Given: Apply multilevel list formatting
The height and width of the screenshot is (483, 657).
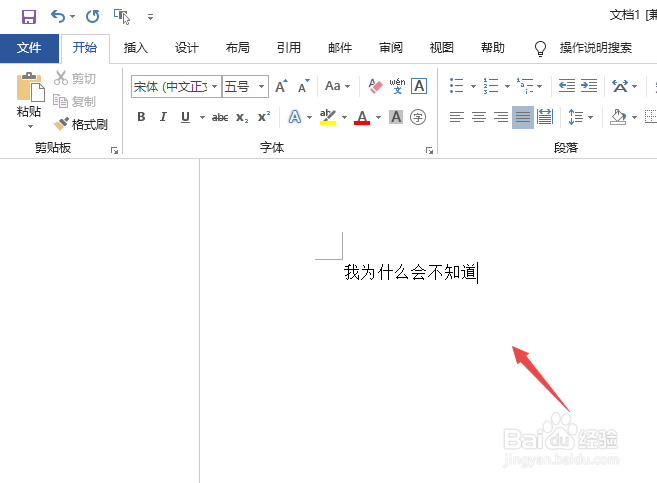Looking at the screenshot, I should (525, 86).
